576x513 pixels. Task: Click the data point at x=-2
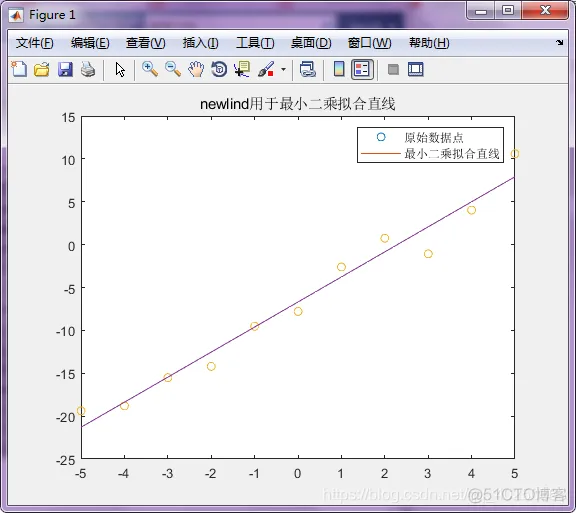point(211,366)
